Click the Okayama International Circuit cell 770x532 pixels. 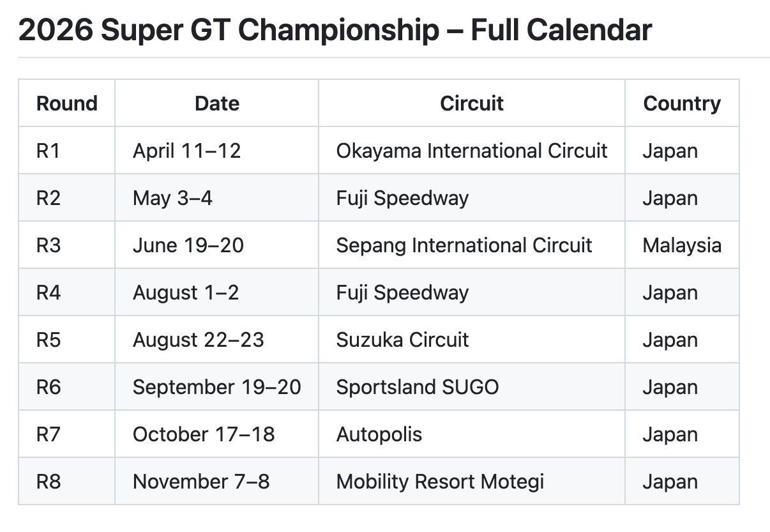[x=472, y=151]
